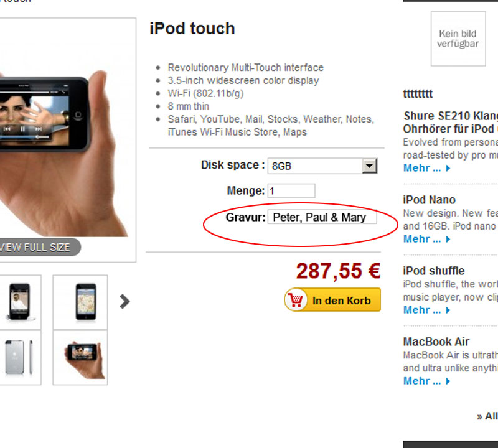
Task: Show next thumbnails with the right chevron arrow
Action: [125, 301]
